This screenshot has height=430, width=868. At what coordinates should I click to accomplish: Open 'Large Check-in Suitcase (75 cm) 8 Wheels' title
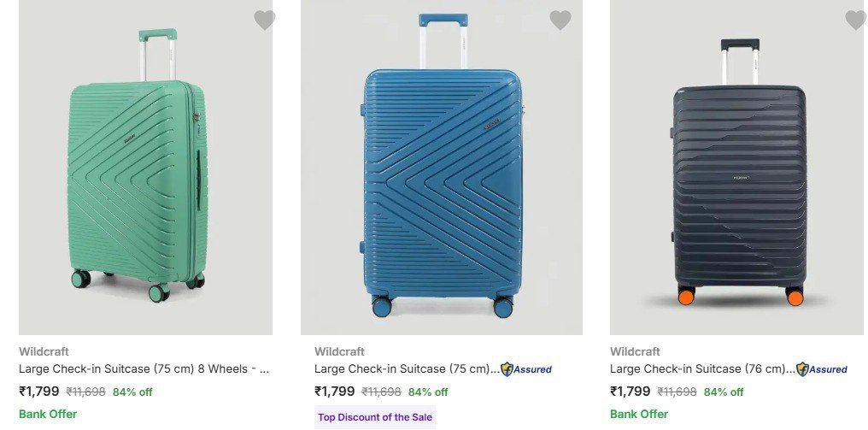[144, 369]
